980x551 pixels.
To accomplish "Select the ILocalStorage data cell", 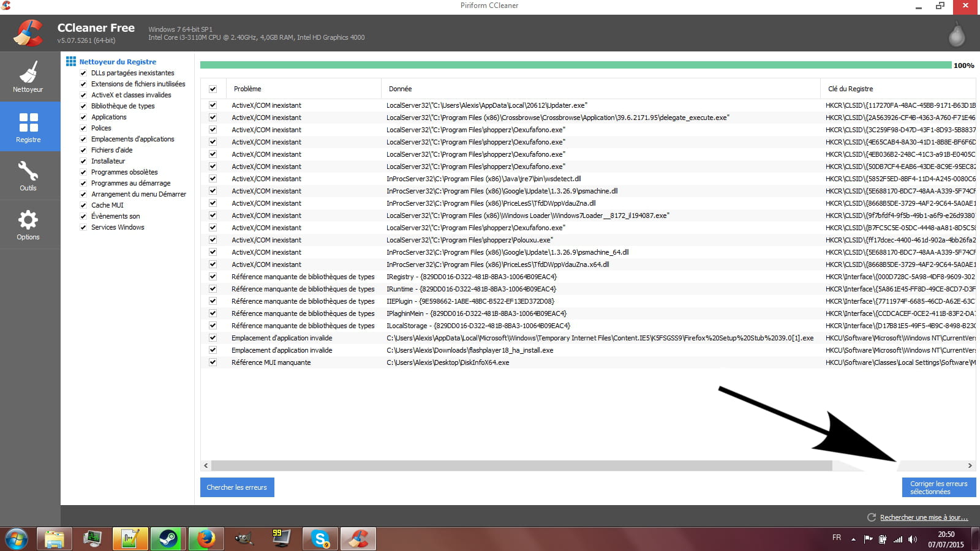I will click(x=478, y=326).
